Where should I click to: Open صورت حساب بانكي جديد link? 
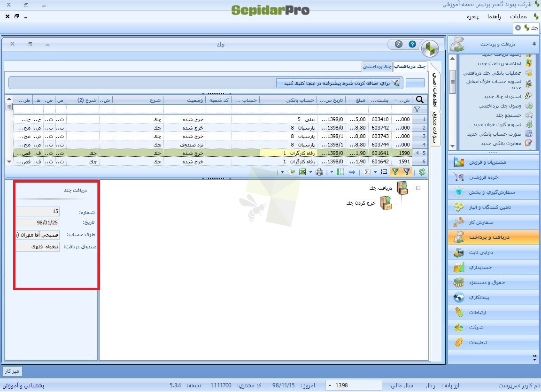coord(494,134)
